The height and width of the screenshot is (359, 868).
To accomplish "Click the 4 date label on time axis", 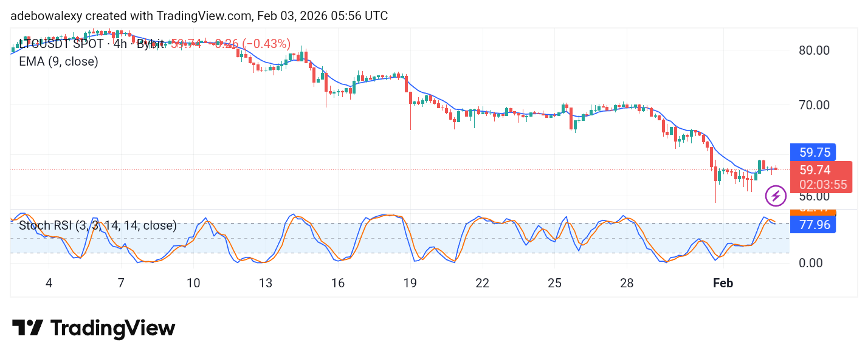I will [49, 283].
